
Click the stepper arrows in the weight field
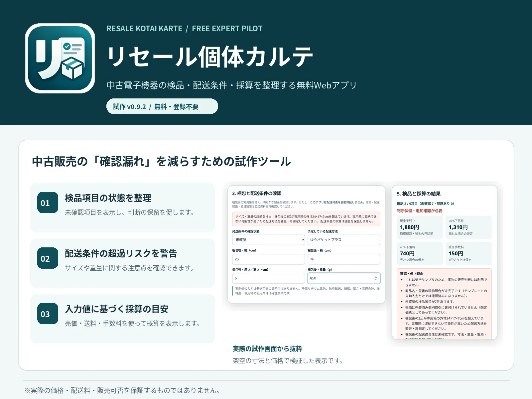pyautogui.click(x=376, y=278)
